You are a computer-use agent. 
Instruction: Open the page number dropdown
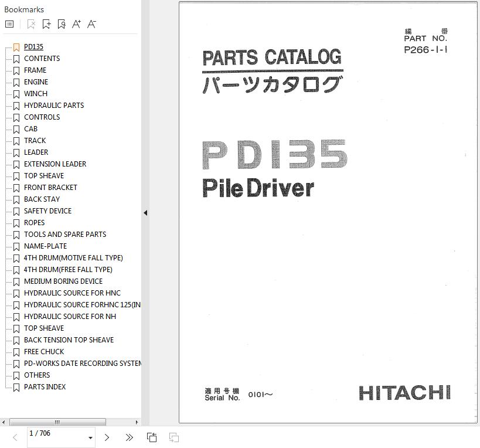(90, 437)
